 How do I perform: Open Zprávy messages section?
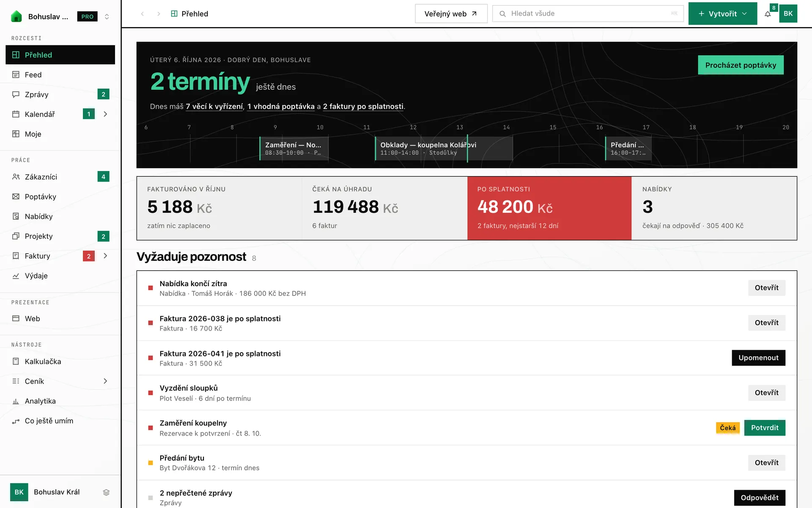(60, 94)
